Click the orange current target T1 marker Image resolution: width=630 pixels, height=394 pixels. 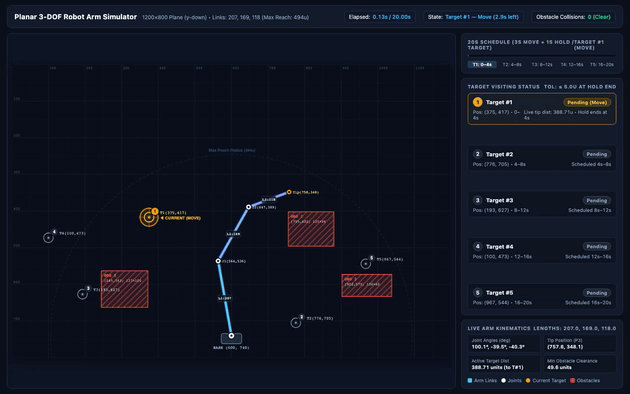(x=149, y=217)
